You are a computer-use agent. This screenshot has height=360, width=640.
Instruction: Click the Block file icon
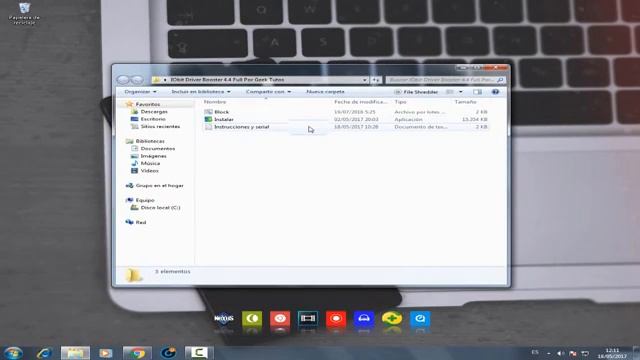208,112
